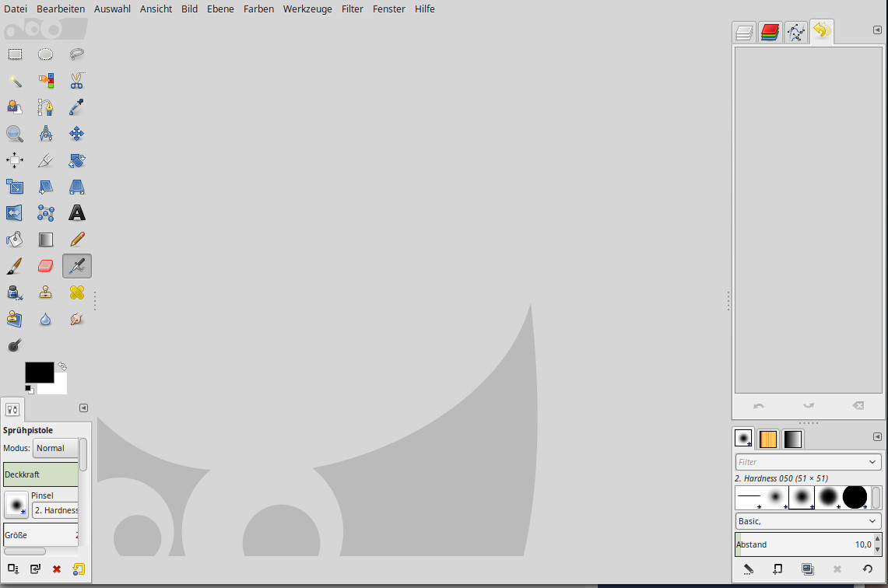Select the Shear tool
The image size is (888, 588).
coord(45,186)
